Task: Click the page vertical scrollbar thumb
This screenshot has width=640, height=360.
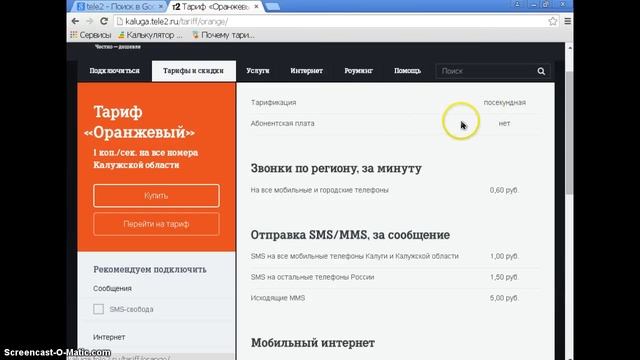Action: (569, 133)
